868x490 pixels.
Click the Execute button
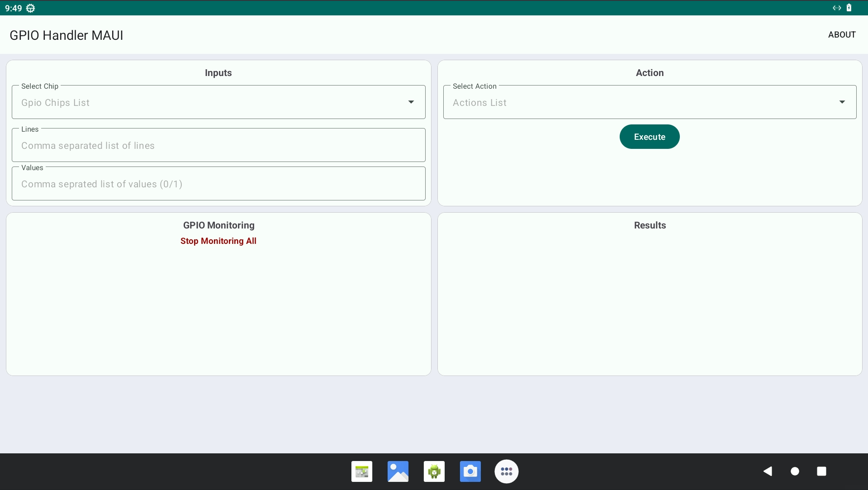click(650, 137)
